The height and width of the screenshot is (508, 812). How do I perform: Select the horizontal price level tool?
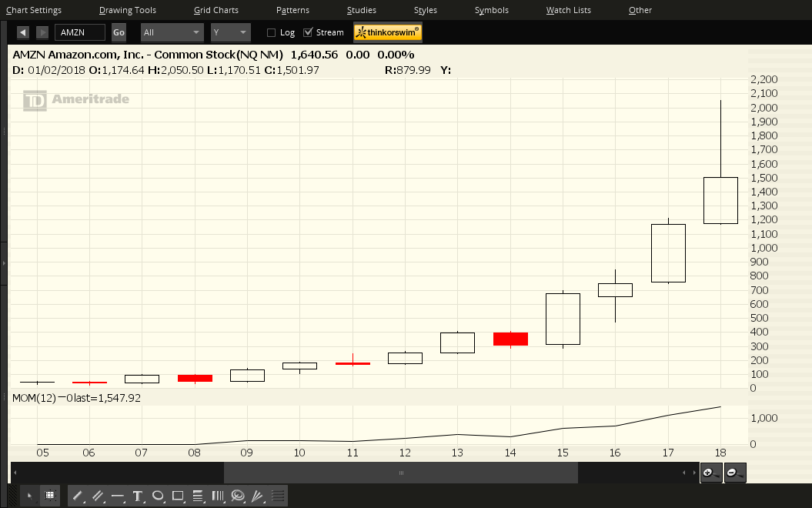[x=118, y=496]
